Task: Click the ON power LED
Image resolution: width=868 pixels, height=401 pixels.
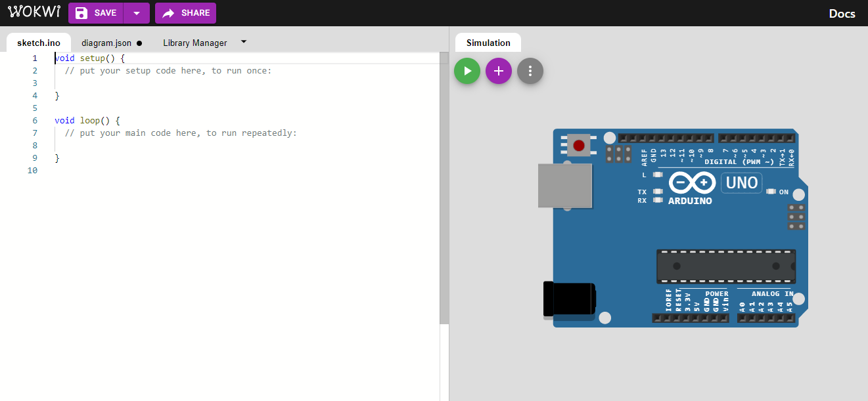Action: pyautogui.click(x=771, y=192)
